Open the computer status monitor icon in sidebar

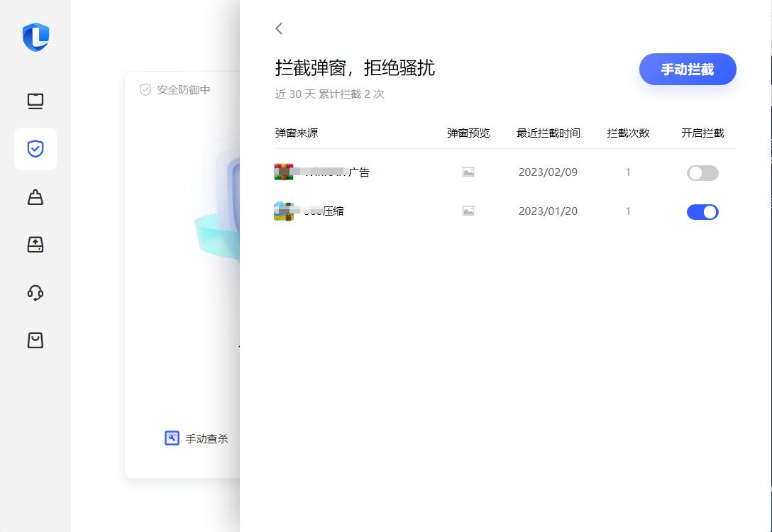35,101
